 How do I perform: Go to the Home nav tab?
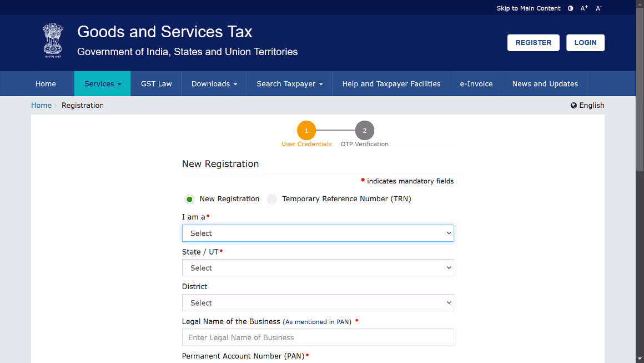point(46,84)
